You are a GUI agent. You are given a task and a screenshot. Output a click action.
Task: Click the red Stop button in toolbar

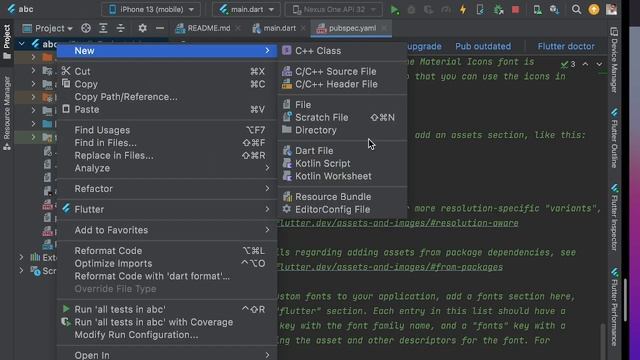tap(516, 9)
